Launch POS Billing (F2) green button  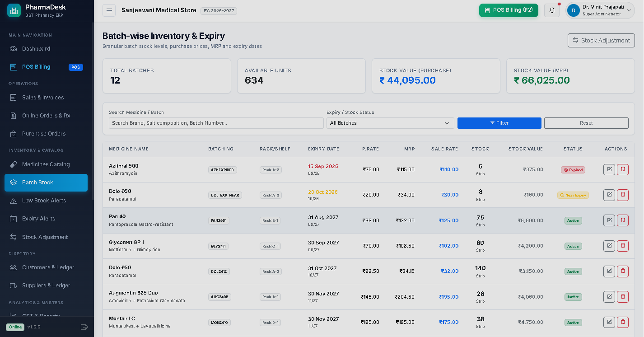tap(509, 10)
